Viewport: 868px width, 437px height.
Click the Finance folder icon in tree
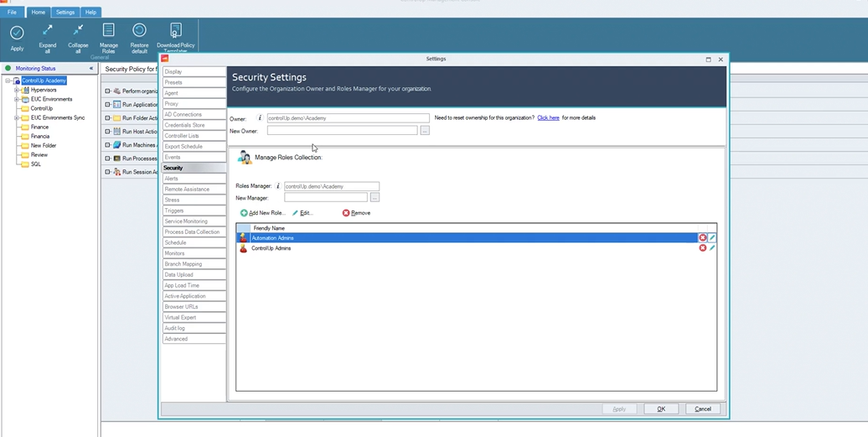click(25, 127)
